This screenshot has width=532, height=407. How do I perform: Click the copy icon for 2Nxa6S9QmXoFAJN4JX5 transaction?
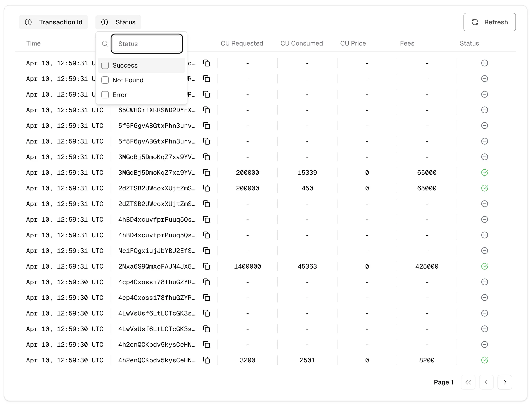[x=206, y=266]
